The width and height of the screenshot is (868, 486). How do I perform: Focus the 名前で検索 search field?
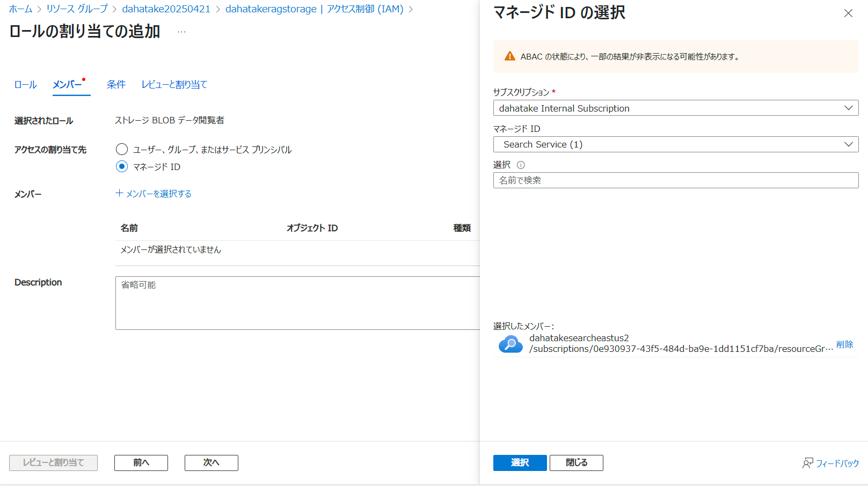676,180
